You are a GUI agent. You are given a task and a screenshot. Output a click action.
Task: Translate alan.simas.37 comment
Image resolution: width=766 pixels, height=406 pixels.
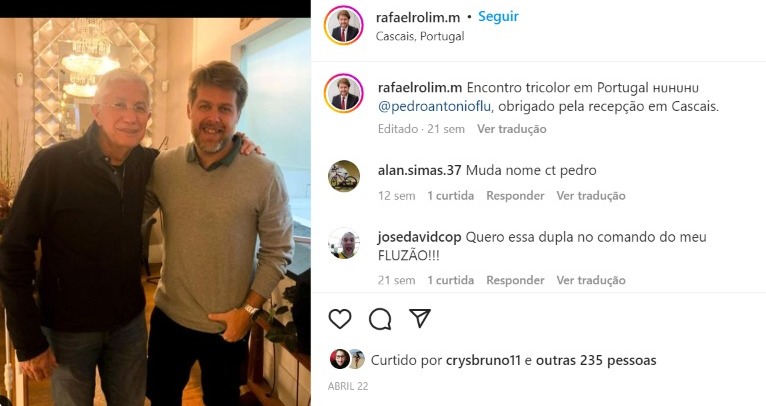(591, 196)
